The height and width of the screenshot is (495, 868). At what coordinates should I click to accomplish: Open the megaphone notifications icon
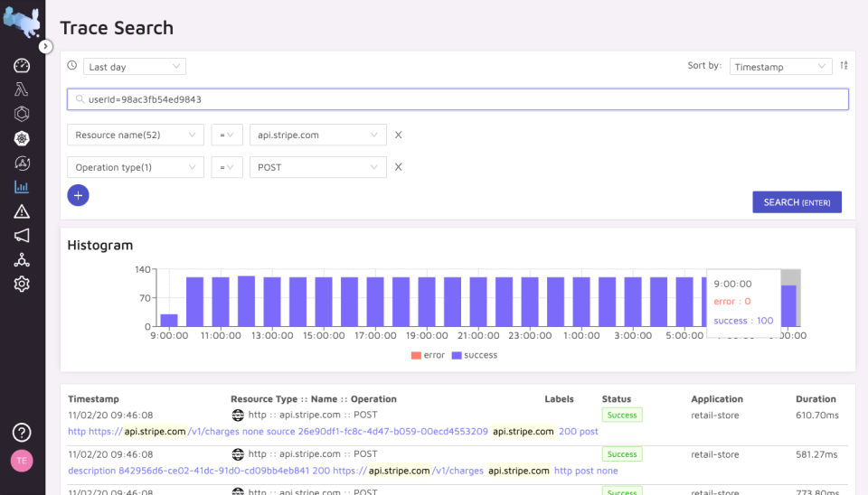click(22, 236)
